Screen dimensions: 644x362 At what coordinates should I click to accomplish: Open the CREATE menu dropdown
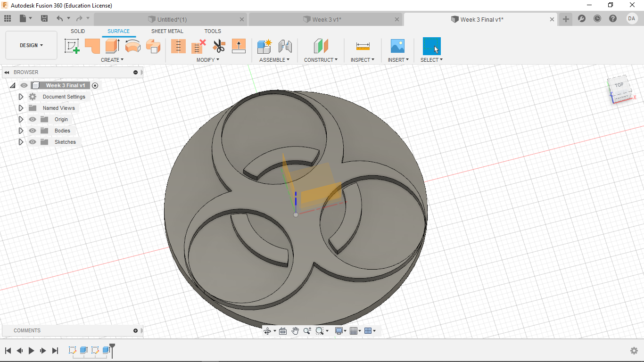tap(112, 60)
